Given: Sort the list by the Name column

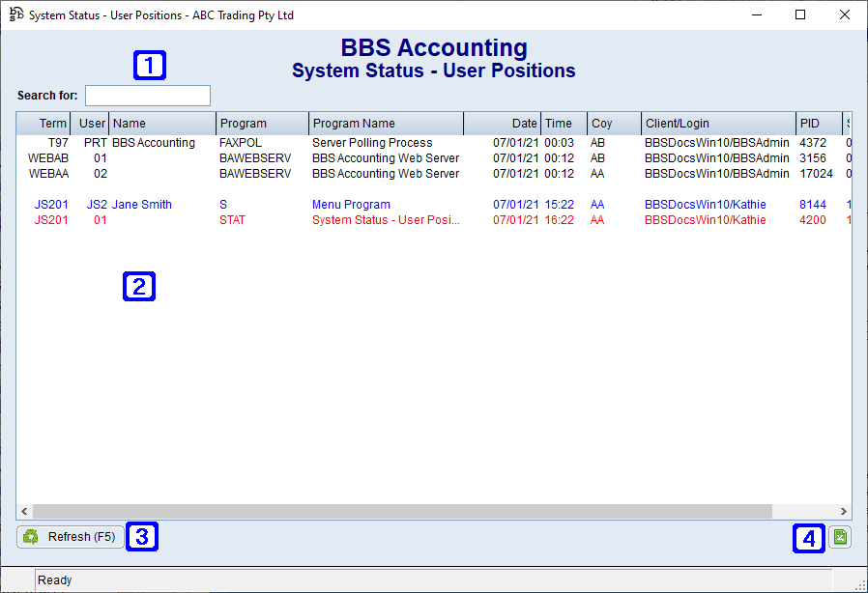Looking at the screenshot, I should tap(159, 123).
